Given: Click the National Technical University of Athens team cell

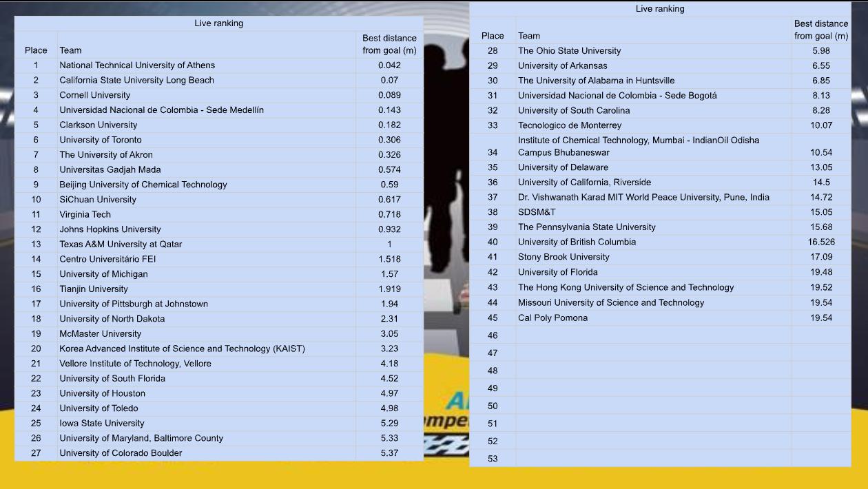Looking at the screenshot, I should click(137, 65).
